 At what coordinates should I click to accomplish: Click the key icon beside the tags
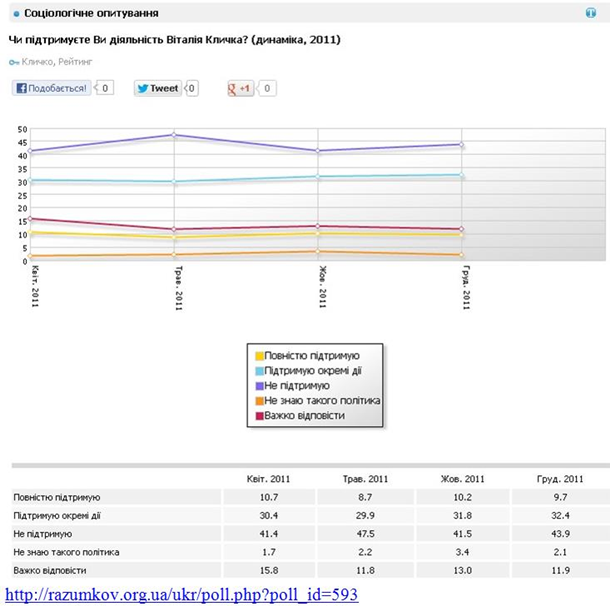pos(14,62)
